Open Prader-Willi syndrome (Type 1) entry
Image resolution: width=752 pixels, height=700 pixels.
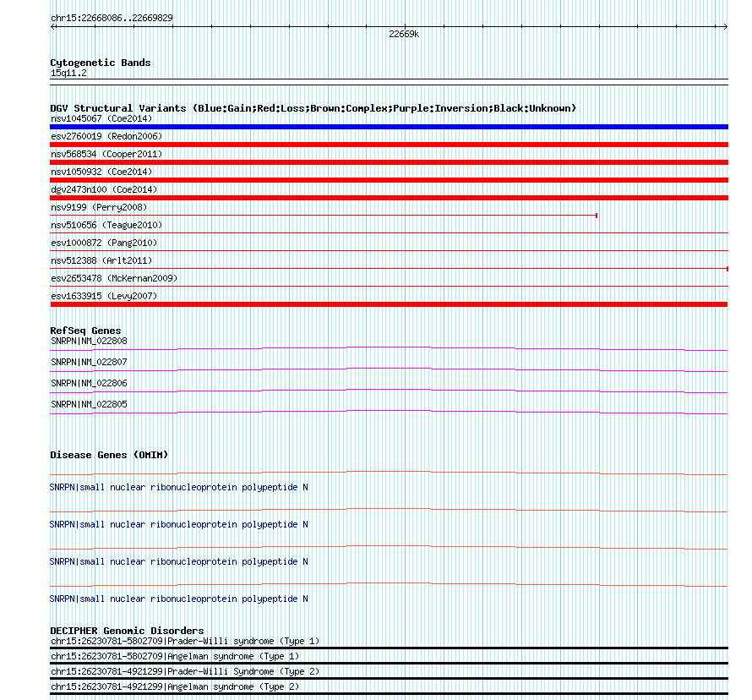185,641
